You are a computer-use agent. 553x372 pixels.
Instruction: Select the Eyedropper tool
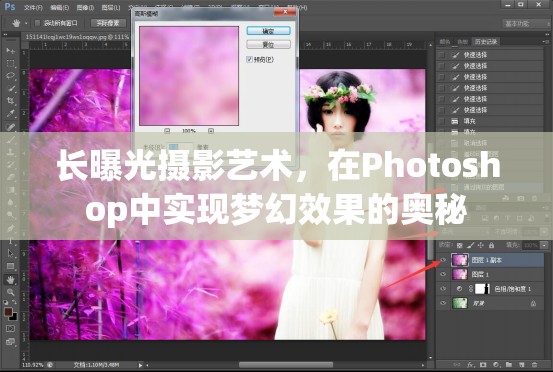[x=11, y=113]
